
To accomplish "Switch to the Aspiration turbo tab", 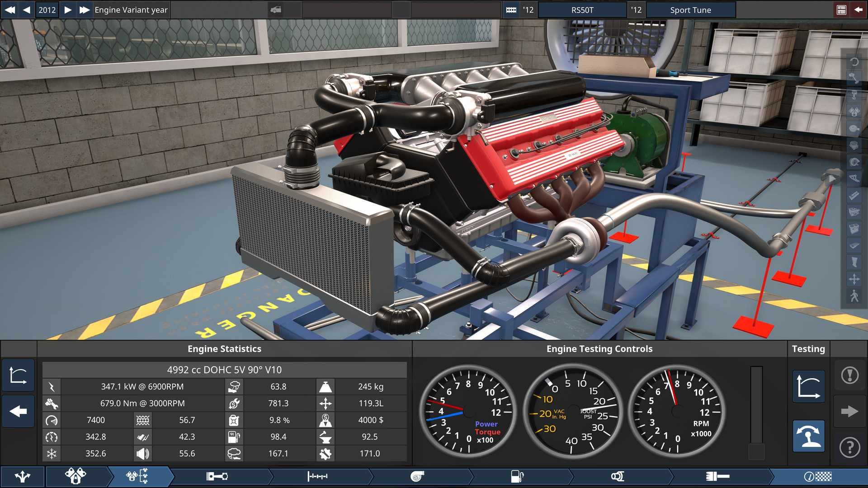I will click(x=417, y=476).
